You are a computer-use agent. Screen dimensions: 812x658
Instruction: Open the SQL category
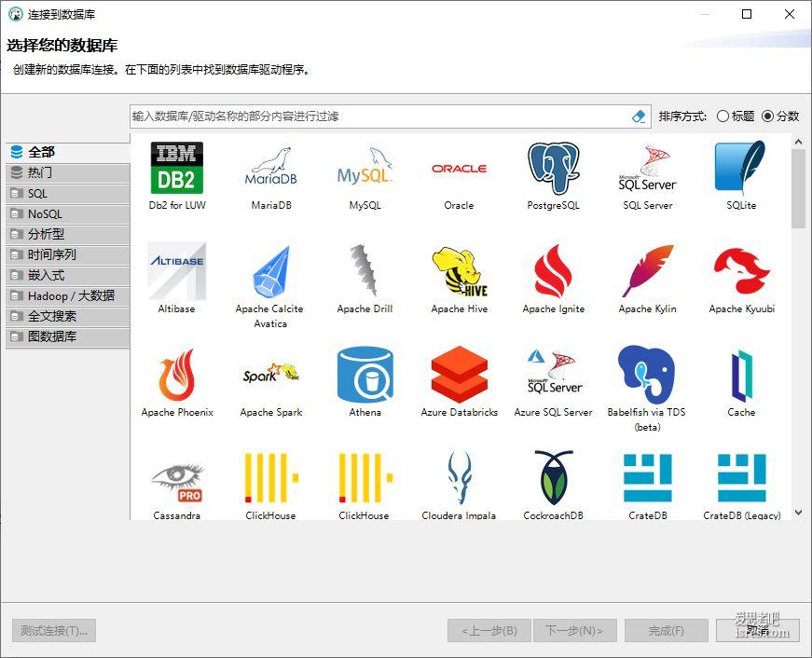(68, 194)
